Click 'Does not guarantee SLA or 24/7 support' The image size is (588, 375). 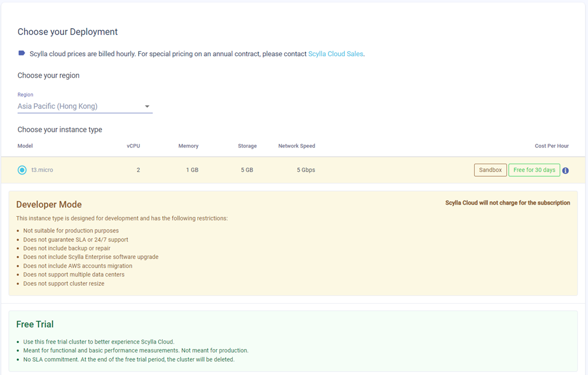coord(76,240)
